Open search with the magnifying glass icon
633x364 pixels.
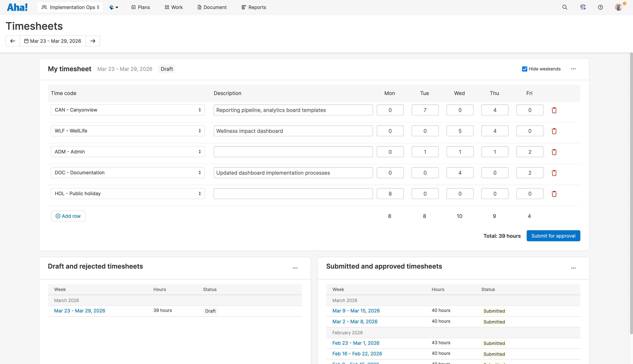[565, 7]
